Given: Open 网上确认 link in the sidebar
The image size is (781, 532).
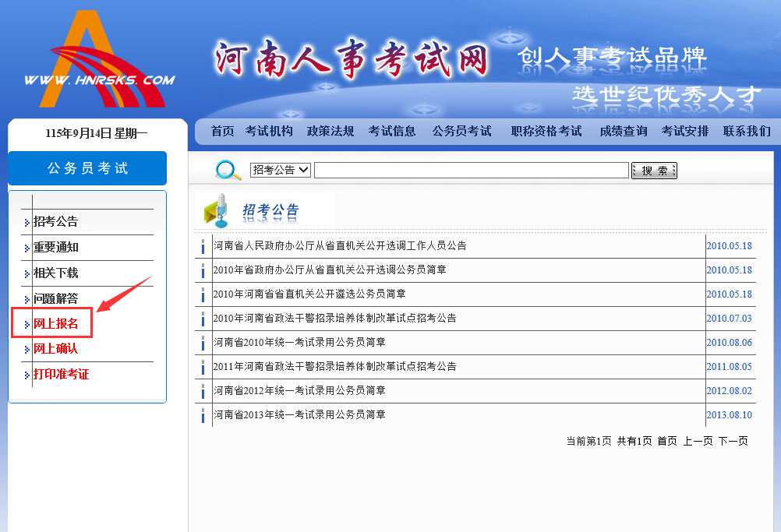Looking at the screenshot, I should (56, 349).
